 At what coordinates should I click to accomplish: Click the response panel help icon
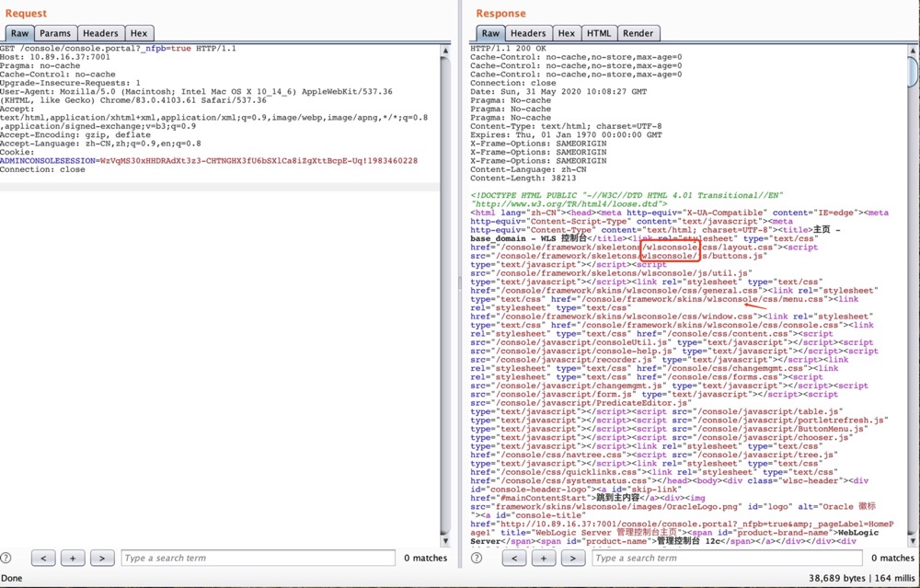coord(477,558)
